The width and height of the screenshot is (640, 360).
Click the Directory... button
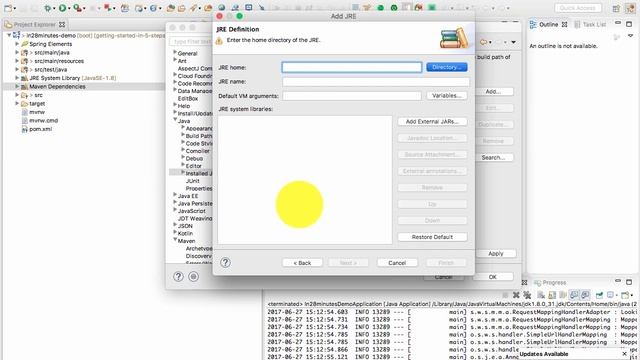coord(447,67)
